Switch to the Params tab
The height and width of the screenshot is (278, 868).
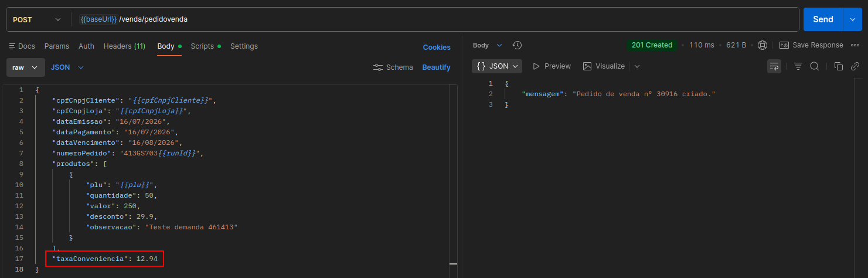pyautogui.click(x=57, y=46)
